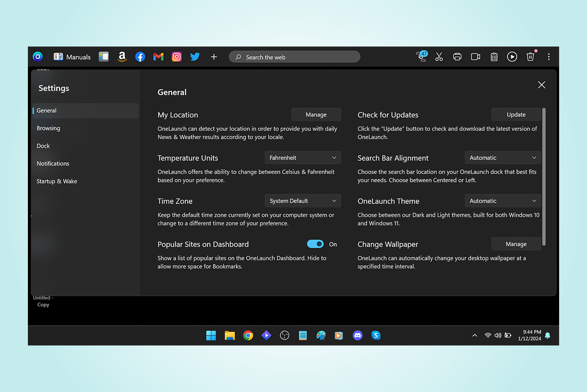The width and height of the screenshot is (587, 392).
Task: Switch to the Browsing settings tab
Action: click(x=48, y=128)
